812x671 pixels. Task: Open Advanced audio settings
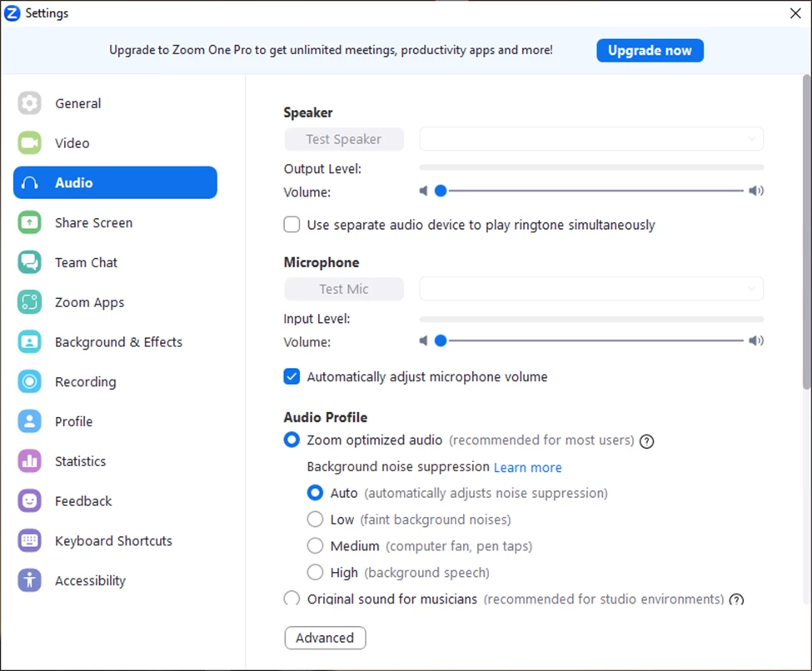coord(325,638)
